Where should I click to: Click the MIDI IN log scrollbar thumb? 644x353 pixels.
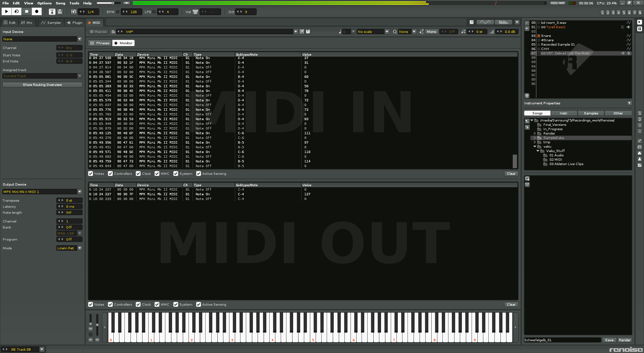click(515, 161)
